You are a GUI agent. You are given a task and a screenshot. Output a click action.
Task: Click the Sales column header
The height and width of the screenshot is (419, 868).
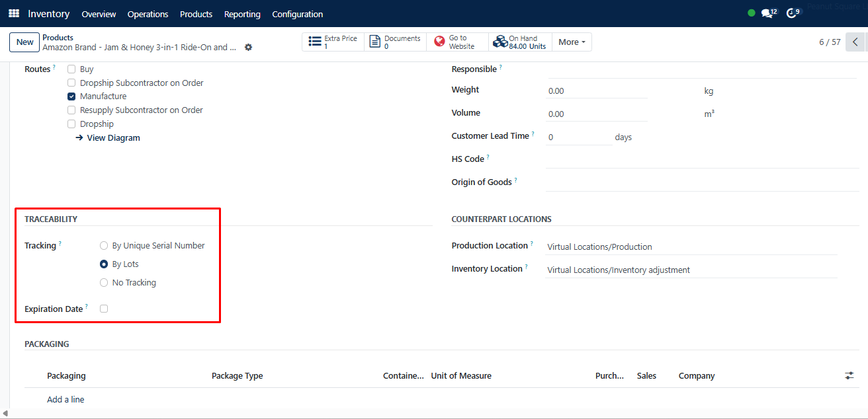point(646,375)
